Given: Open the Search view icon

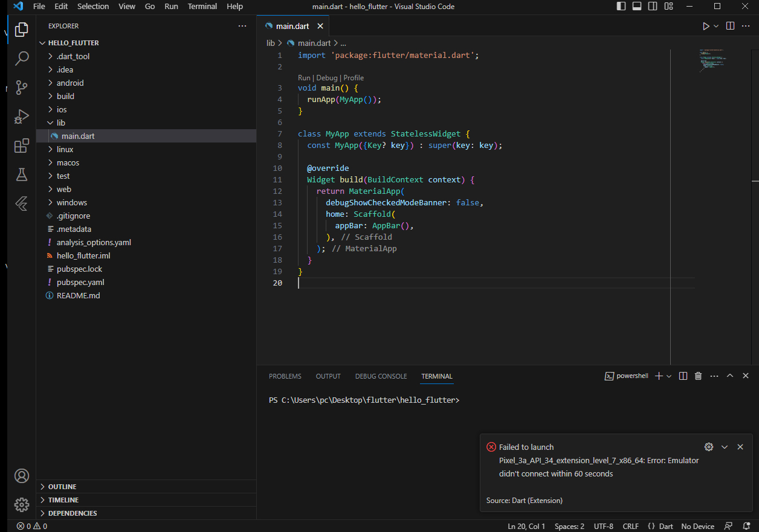Looking at the screenshot, I should tap(22, 58).
